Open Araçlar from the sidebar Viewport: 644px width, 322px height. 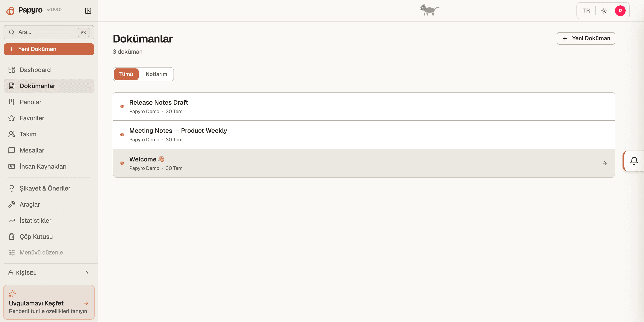49,205
